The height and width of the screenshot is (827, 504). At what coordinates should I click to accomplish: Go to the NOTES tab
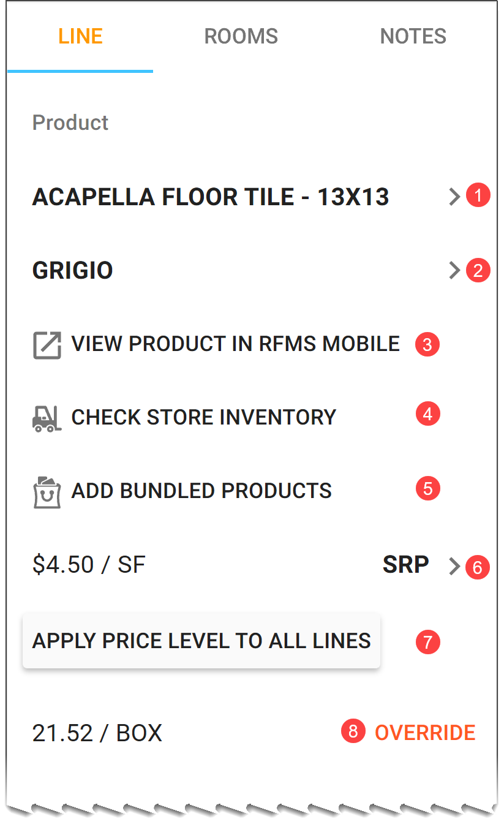pos(413,36)
